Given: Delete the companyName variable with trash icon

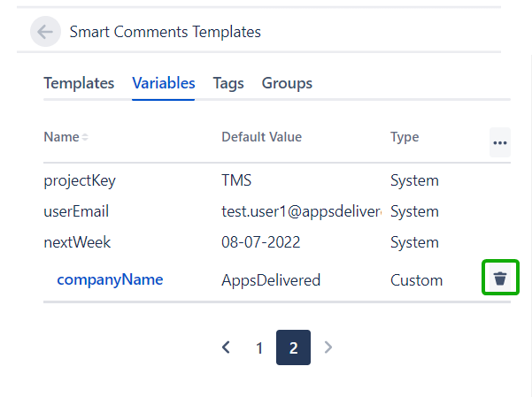Looking at the screenshot, I should click(500, 279).
